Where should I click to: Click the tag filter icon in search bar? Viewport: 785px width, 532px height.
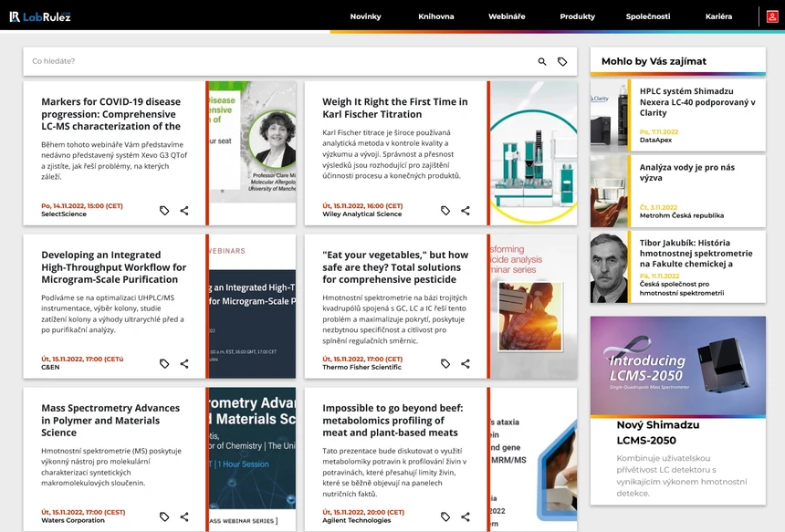[x=562, y=61]
